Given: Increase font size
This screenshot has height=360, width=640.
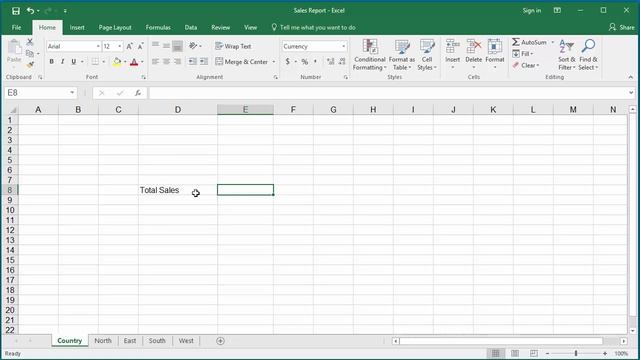Looking at the screenshot, I should (x=129, y=47).
